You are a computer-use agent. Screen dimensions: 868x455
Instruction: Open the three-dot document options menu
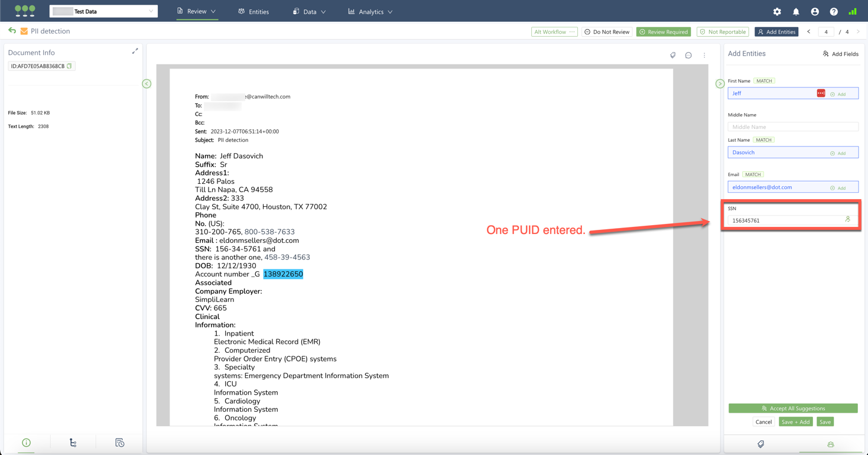704,56
